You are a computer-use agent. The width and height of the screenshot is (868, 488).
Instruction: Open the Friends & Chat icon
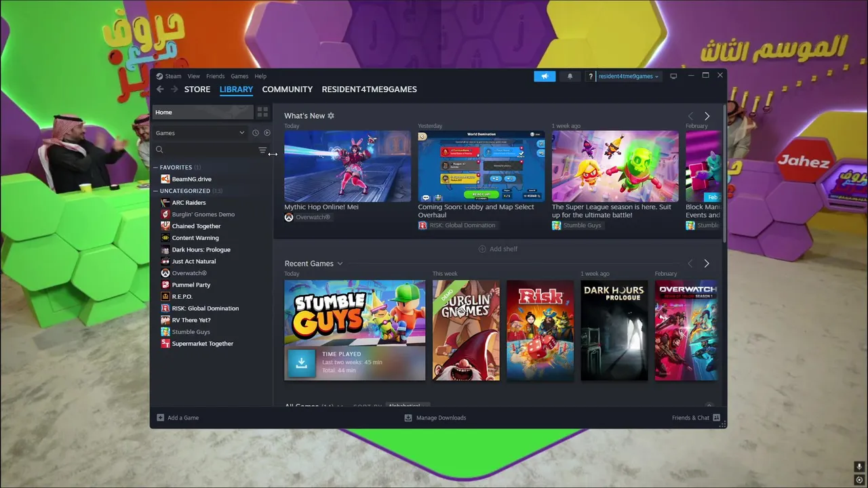click(x=716, y=418)
